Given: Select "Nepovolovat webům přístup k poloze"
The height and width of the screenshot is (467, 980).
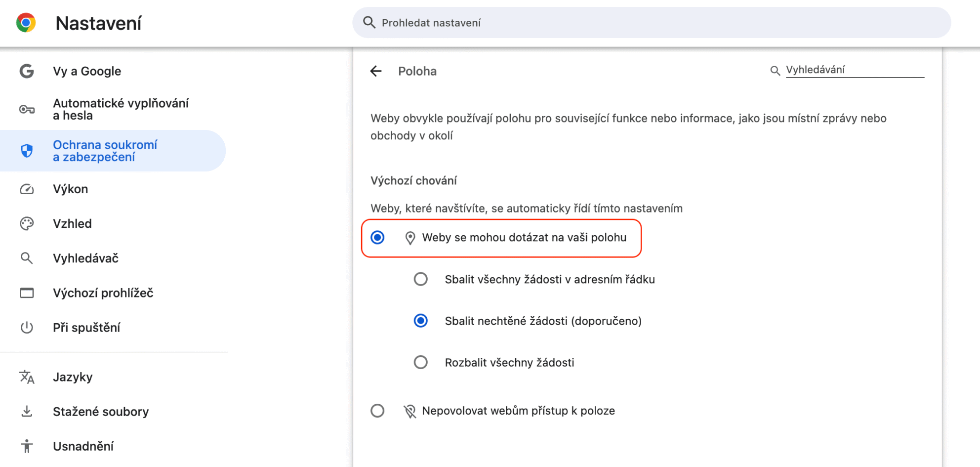Looking at the screenshot, I should (x=378, y=411).
